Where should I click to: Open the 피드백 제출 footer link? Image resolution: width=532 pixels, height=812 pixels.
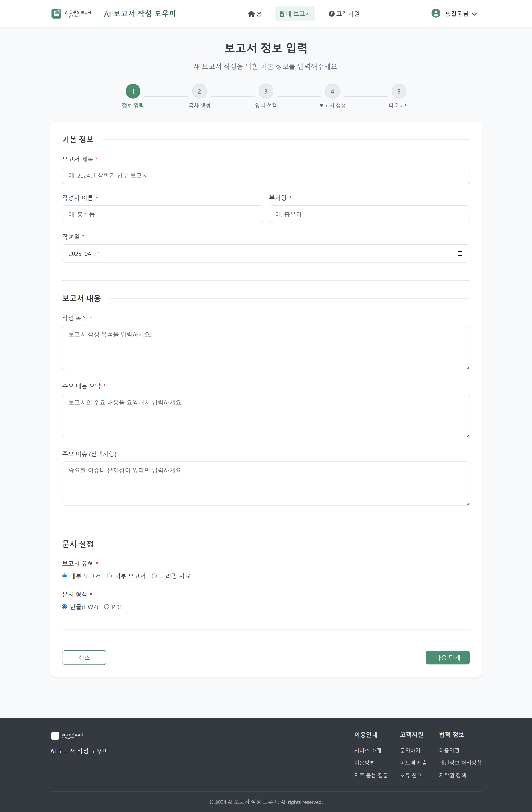point(413,762)
